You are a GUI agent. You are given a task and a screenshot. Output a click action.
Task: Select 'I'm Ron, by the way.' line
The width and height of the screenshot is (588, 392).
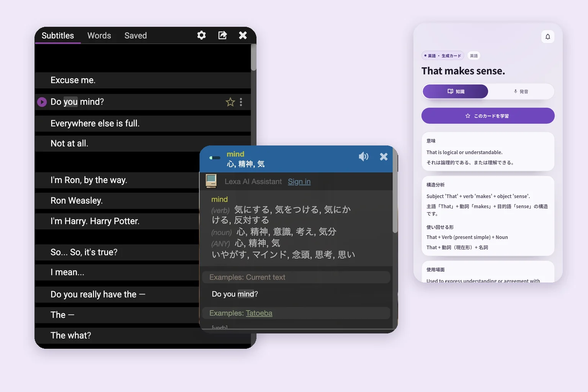(x=117, y=180)
